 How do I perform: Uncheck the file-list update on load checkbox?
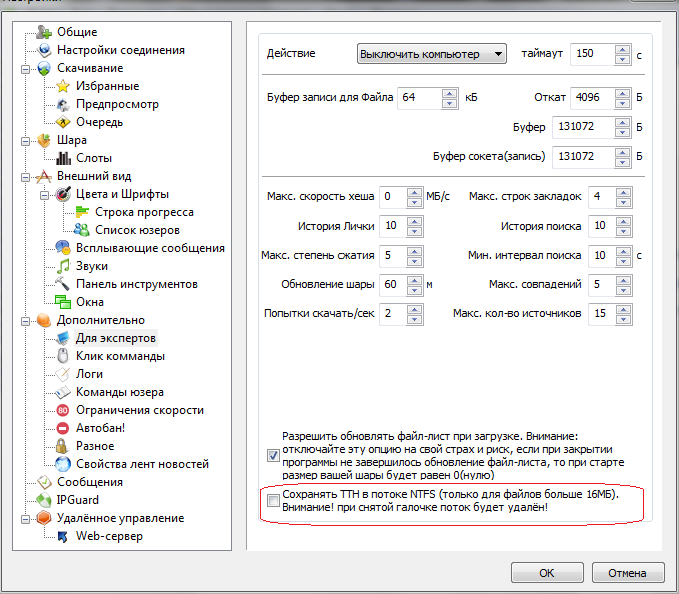pyautogui.click(x=273, y=455)
